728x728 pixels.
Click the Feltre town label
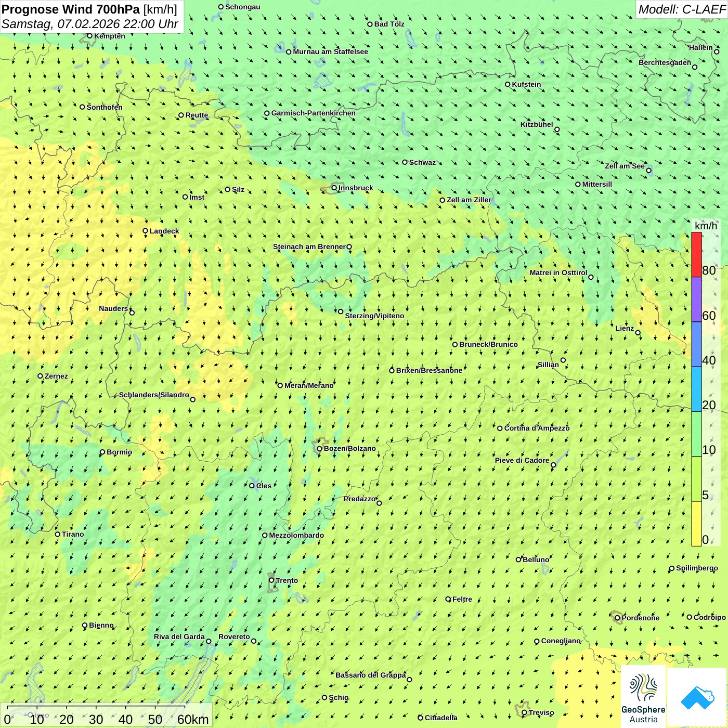pos(462,599)
